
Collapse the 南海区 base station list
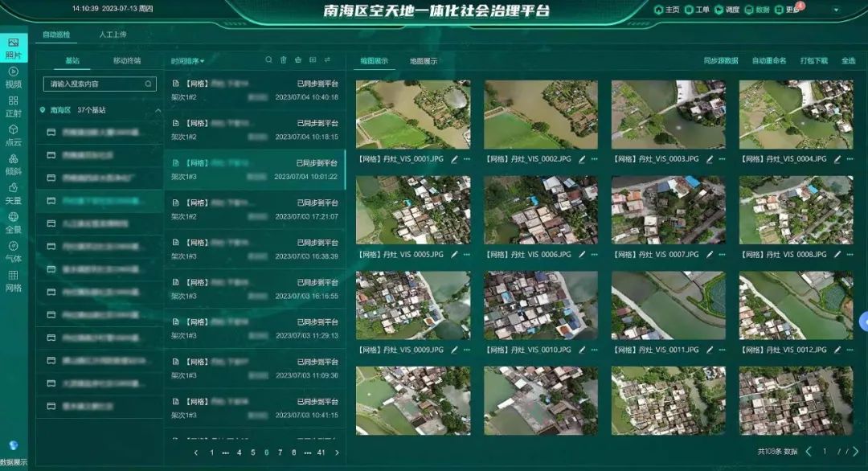click(158, 110)
